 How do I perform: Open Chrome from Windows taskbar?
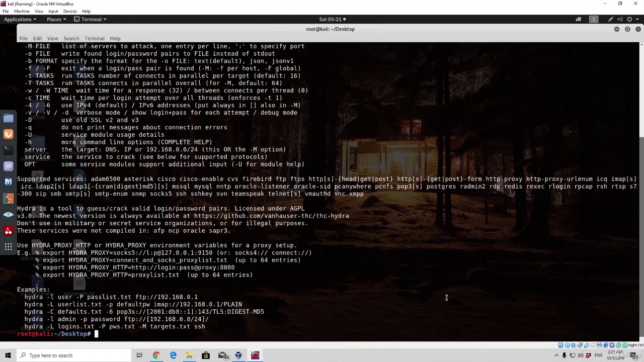click(156, 355)
